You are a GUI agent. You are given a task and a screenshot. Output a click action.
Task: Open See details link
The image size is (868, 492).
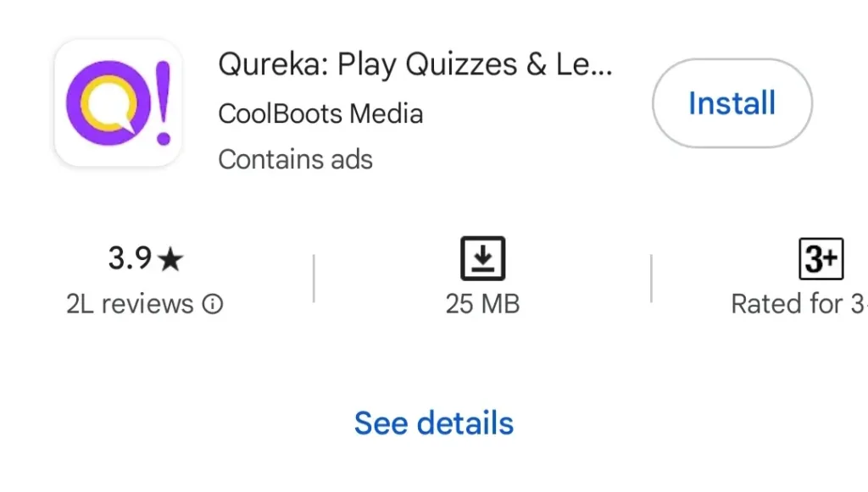point(433,423)
